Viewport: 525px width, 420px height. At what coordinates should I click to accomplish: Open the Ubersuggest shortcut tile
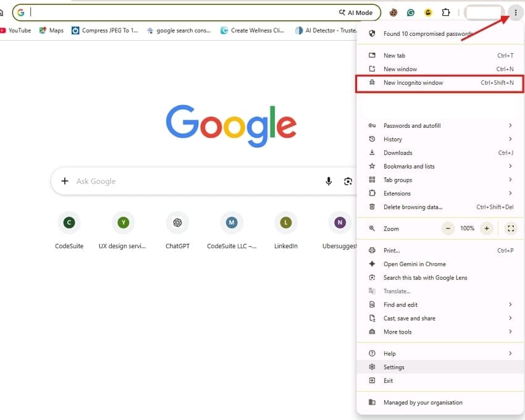pos(340,231)
